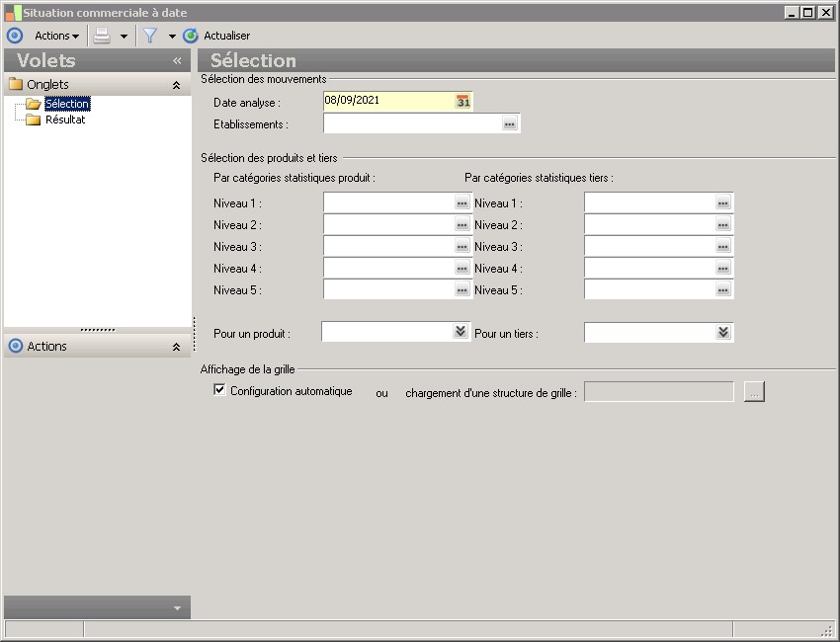The image size is (840, 642).
Task: Open the Actions menu in toolbar
Action: pyautogui.click(x=56, y=36)
